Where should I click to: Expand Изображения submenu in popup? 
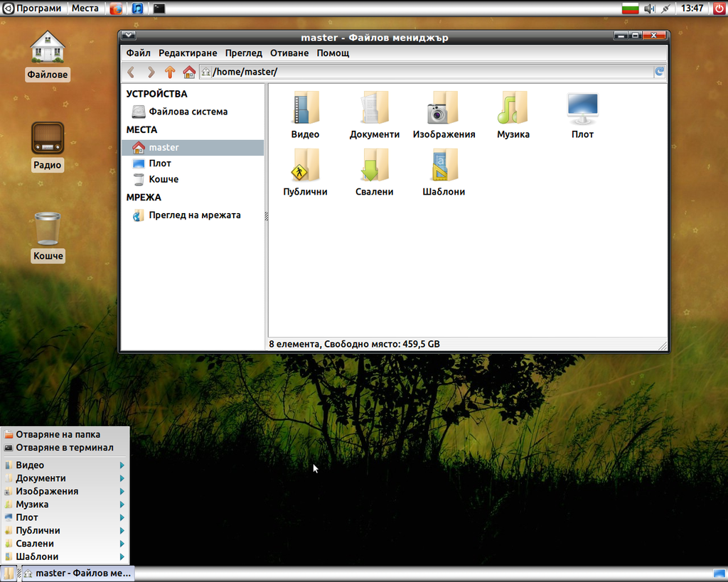click(65, 491)
